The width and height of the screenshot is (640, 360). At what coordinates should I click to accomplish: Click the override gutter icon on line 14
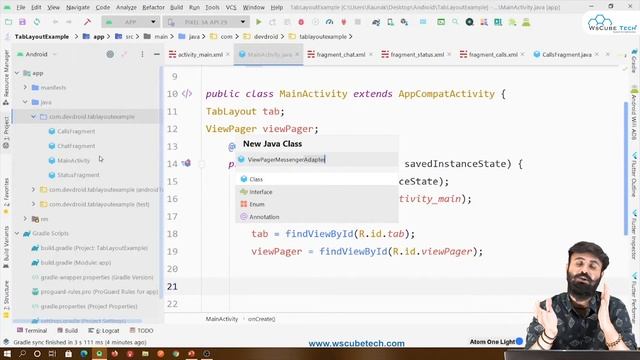coord(186,163)
